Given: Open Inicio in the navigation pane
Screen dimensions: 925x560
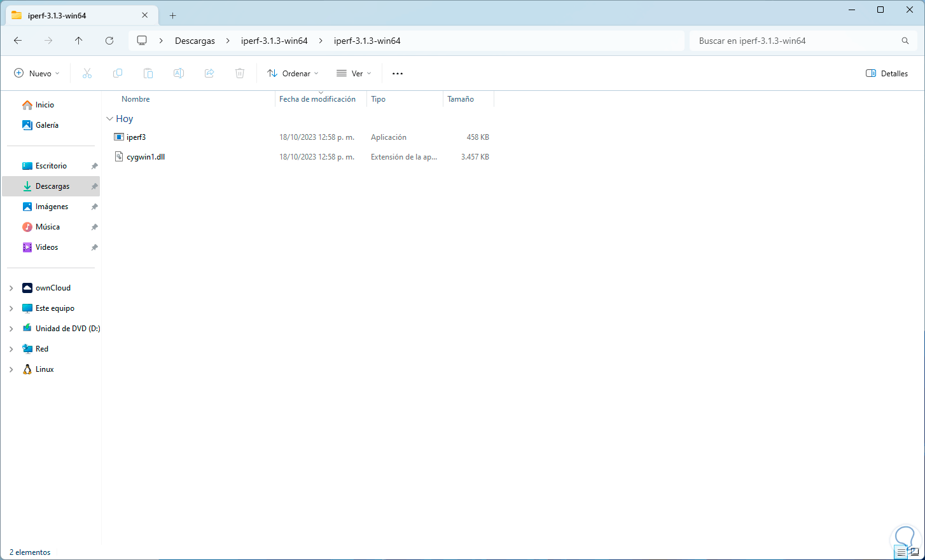Looking at the screenshot, I should click(45, 105).
